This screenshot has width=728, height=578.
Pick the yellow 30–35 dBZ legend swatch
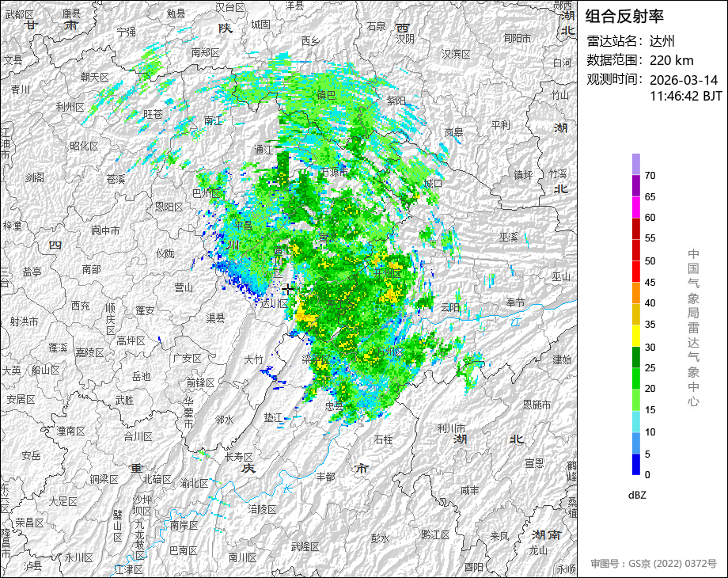636,336
